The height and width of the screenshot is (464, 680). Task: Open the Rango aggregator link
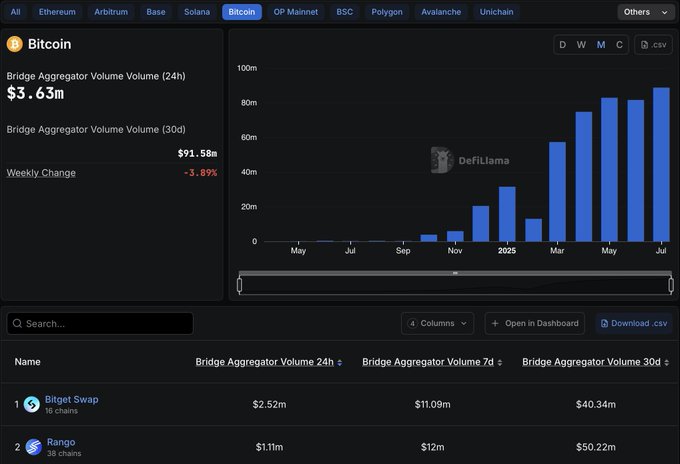61,442
